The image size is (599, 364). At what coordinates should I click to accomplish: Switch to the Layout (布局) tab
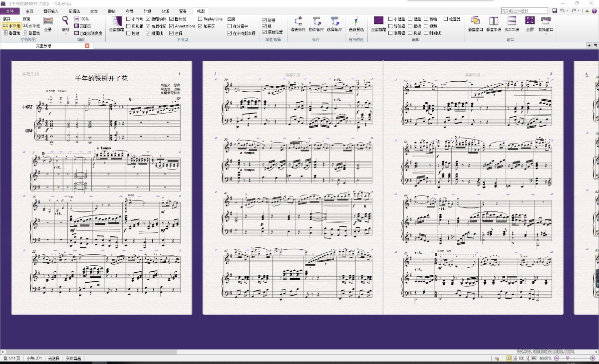(129, 11)
